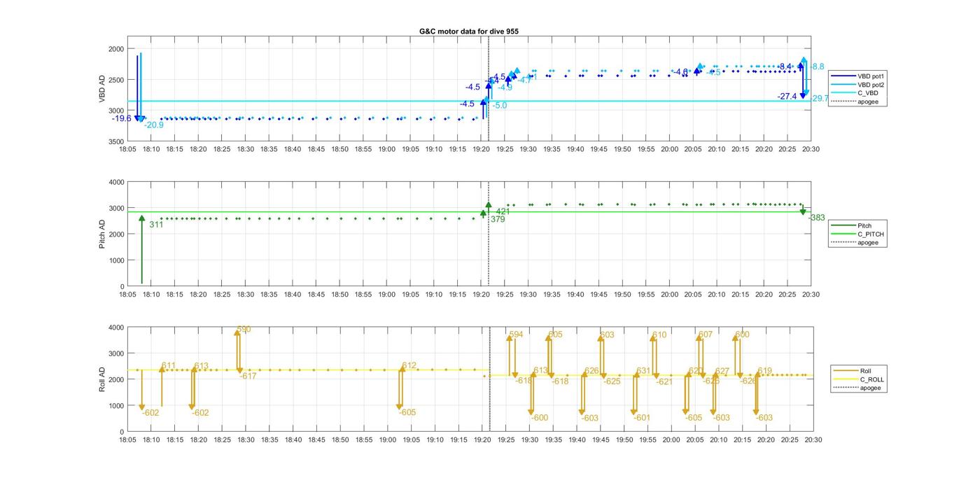Screen dimensions: 980x485
Task: Click the '619' roll data label
Action: click(x=765, y=371)
